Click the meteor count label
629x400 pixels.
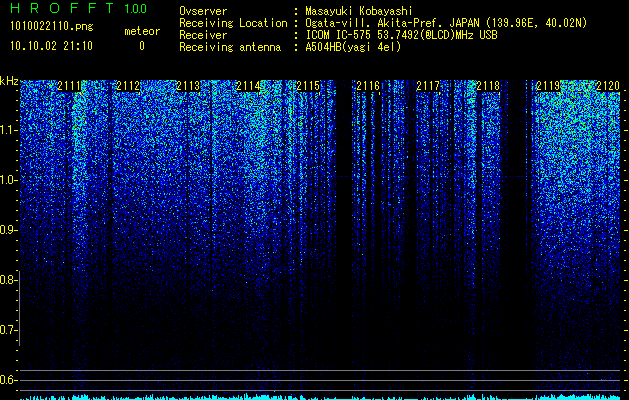[x=142, y=31]
